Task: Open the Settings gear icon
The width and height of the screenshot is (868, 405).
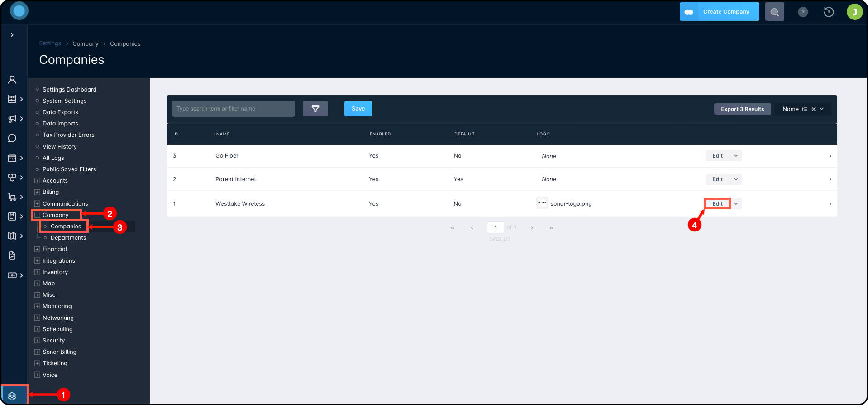Action: pyautogui.click(x=12, y=396)
